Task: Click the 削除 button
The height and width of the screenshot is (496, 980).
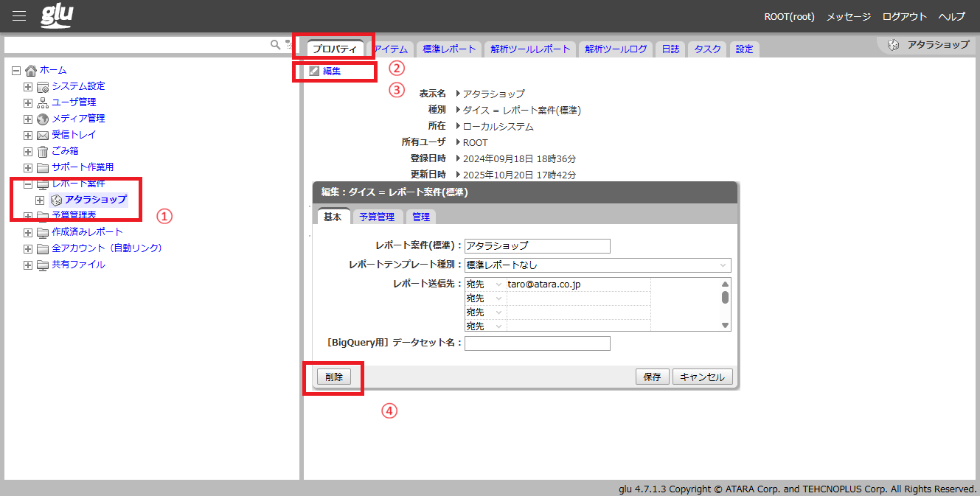Action: [334, 377]
